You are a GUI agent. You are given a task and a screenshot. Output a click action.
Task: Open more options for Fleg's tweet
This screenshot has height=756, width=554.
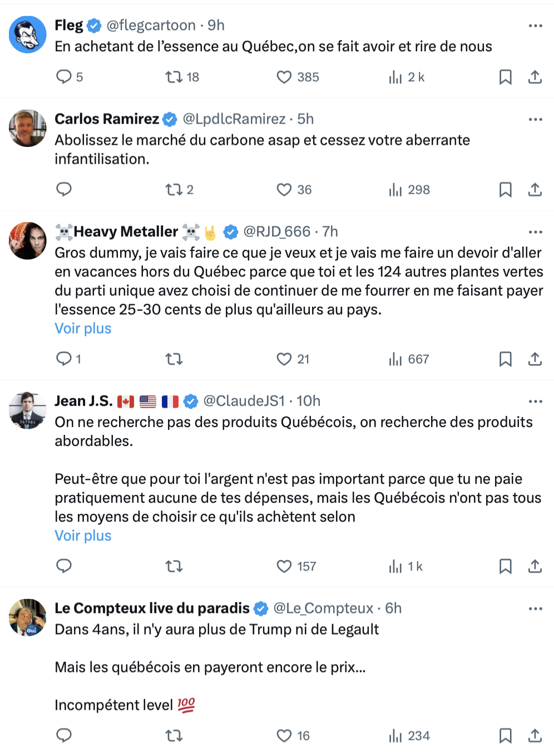[535, 26]
